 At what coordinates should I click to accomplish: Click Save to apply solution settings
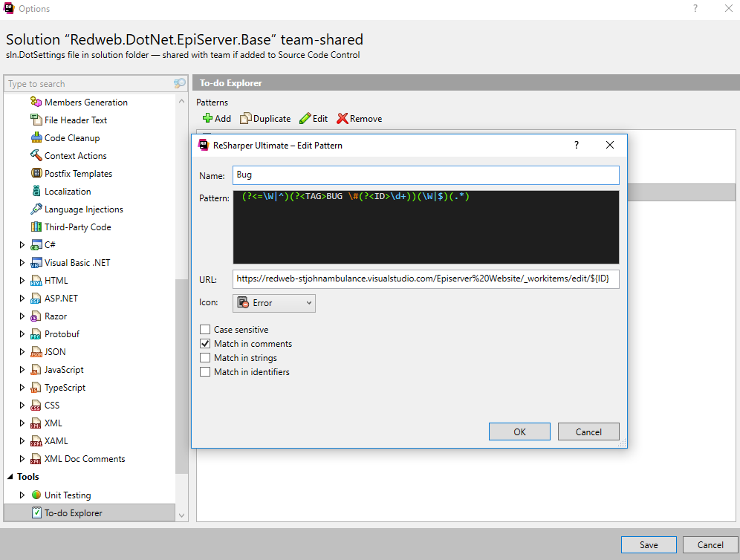coord(648,544)
